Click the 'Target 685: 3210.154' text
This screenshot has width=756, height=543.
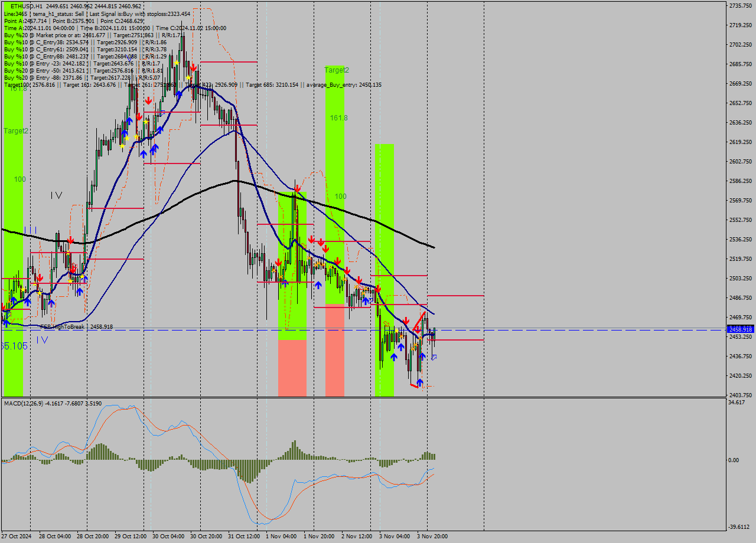(x=272, y=85)
